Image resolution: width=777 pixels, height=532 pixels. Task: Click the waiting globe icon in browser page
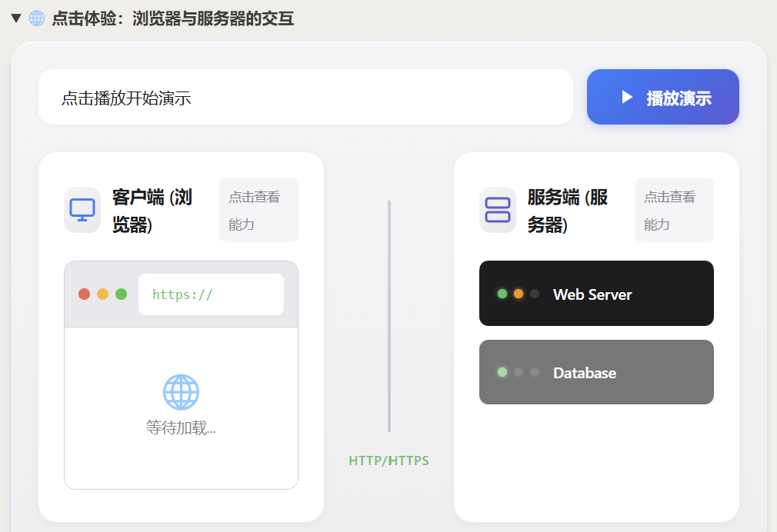pos(181,392)
